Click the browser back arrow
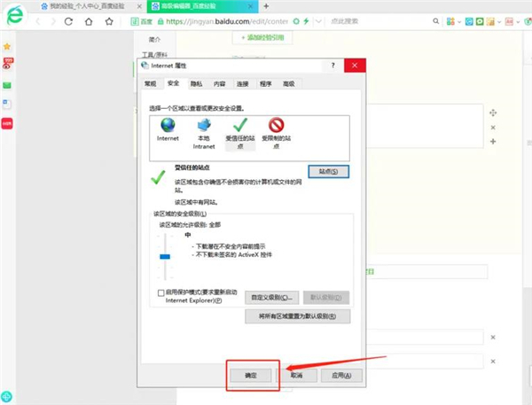The width and height of the screenshot is (532, 405). point(39,20)
